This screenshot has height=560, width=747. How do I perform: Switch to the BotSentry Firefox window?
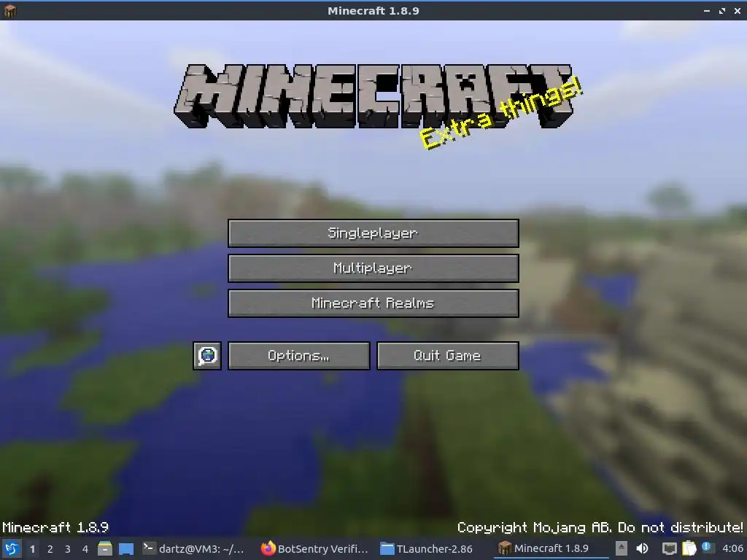click(315, 548)
